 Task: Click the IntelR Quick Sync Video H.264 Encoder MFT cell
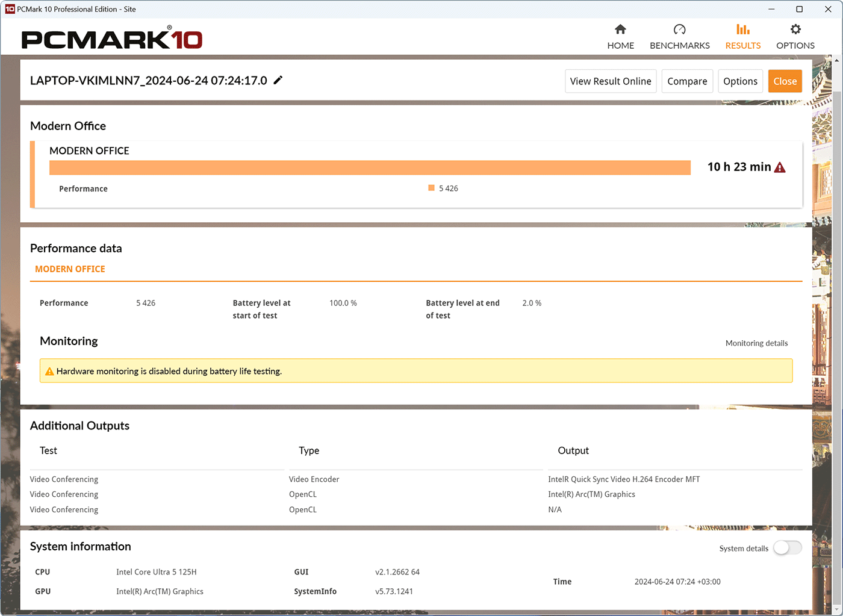pyautogui.click(x=624, y=479)
